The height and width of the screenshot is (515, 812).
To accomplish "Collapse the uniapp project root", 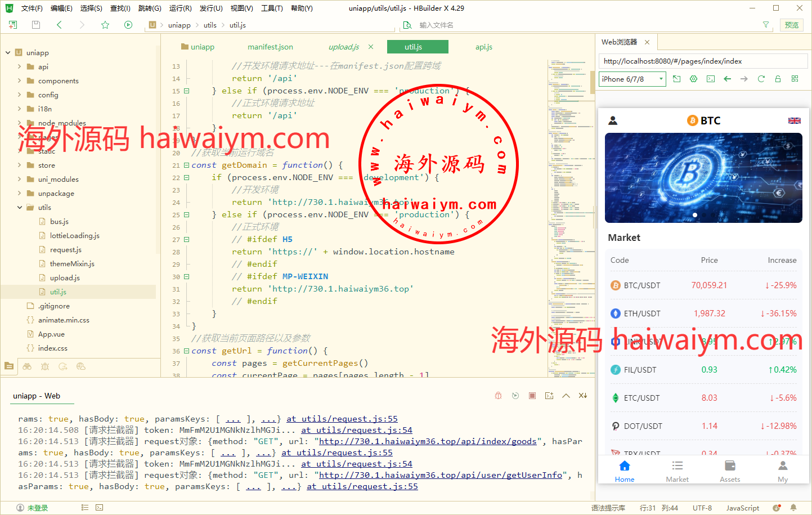I will tap(8, 52).
